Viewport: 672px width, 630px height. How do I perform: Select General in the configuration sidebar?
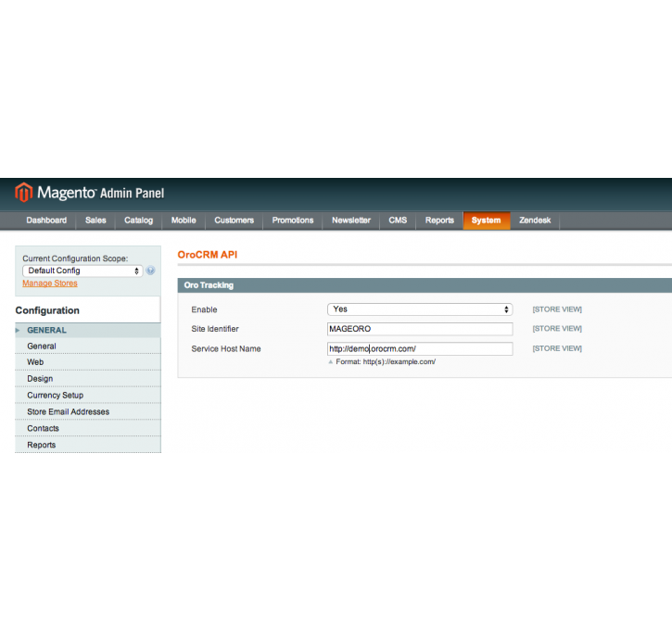[x=88, y=346]
